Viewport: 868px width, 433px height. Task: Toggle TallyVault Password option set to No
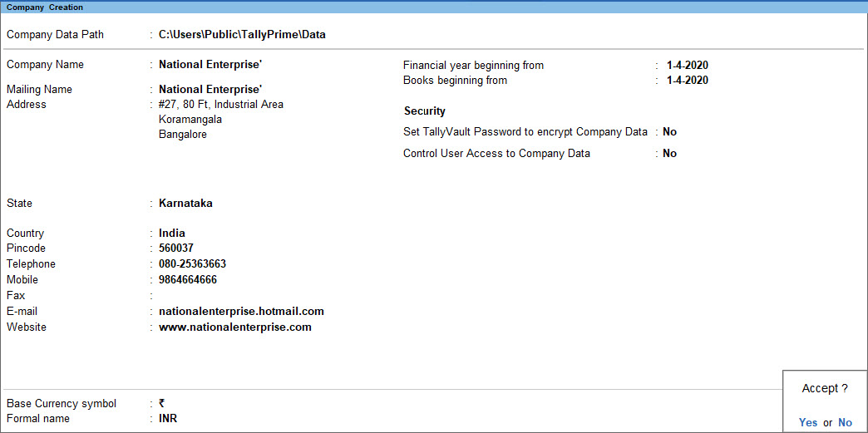pyautogui.click(x=669, y=132)
